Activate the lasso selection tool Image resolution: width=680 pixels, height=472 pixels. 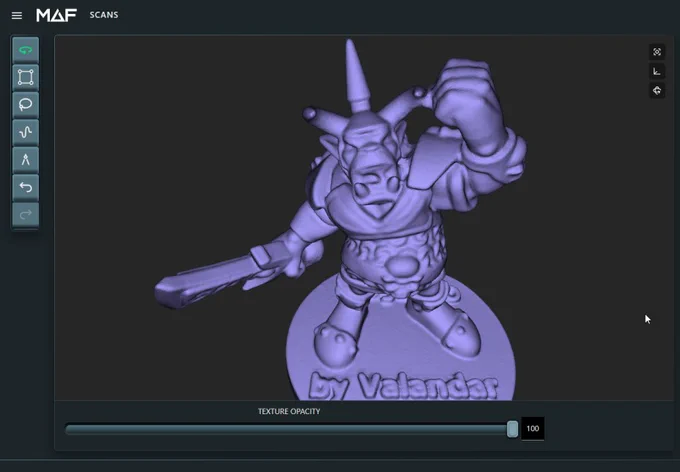pos(26,105)
